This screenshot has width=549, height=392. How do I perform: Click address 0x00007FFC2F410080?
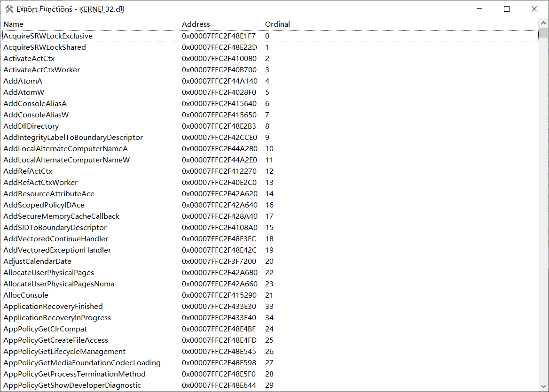[219, 58]
